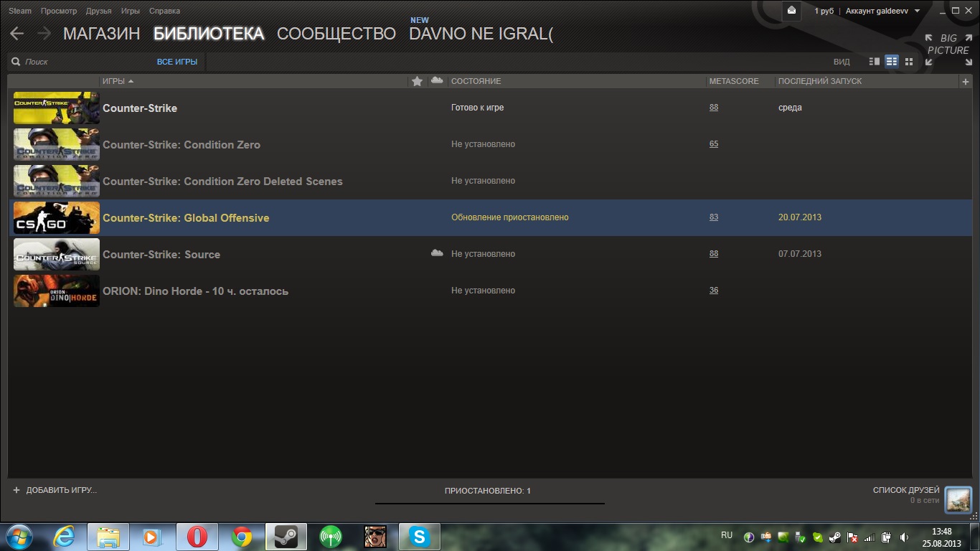Open the Справка menu
Image resolution: width=980 pixels, height=551 pixels.
click(x=165, y=11)
